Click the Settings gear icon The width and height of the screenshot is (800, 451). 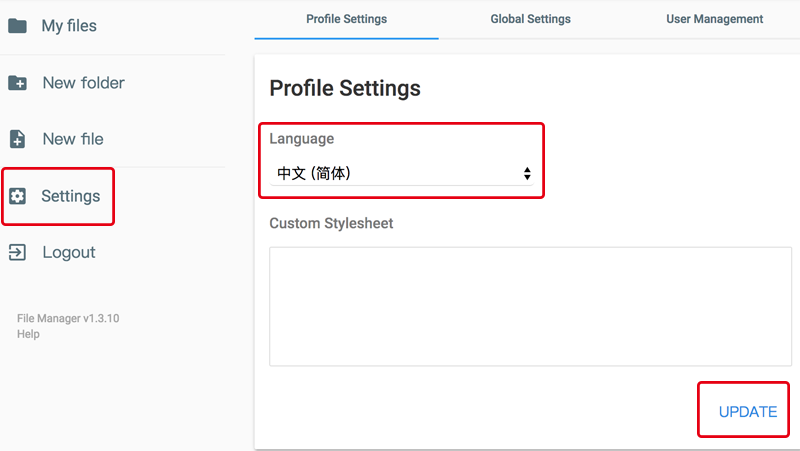coord(17,196)
